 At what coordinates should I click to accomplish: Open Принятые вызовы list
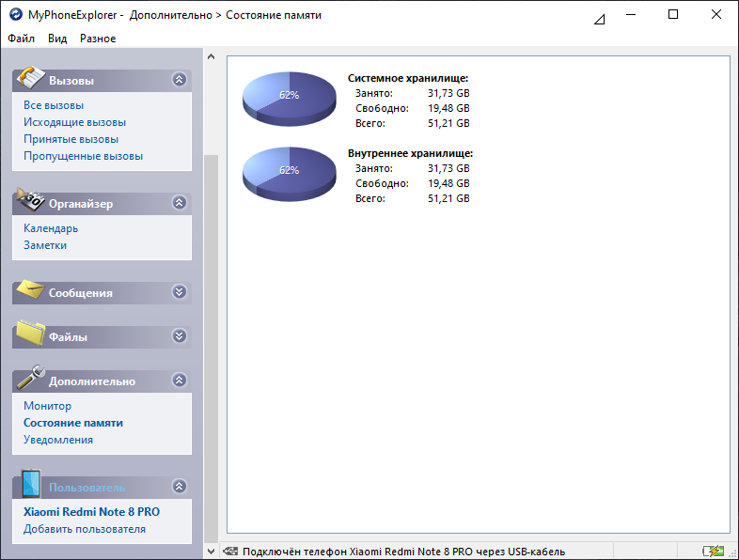pyautogui.click(x=71, y=139)
